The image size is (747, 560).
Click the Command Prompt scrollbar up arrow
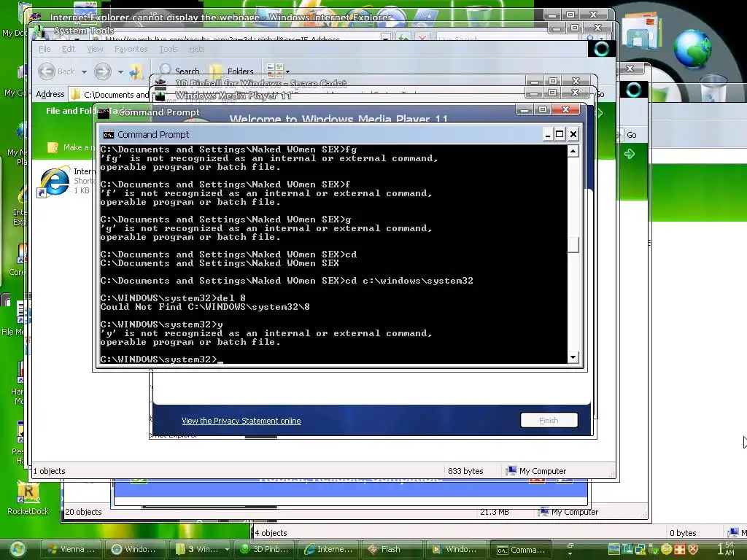[573, 152]
